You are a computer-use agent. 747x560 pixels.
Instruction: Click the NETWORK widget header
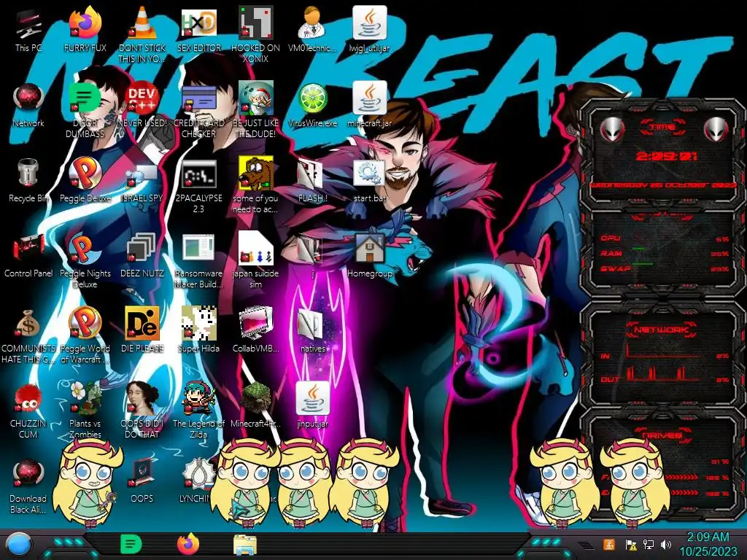tap(662, 329)
